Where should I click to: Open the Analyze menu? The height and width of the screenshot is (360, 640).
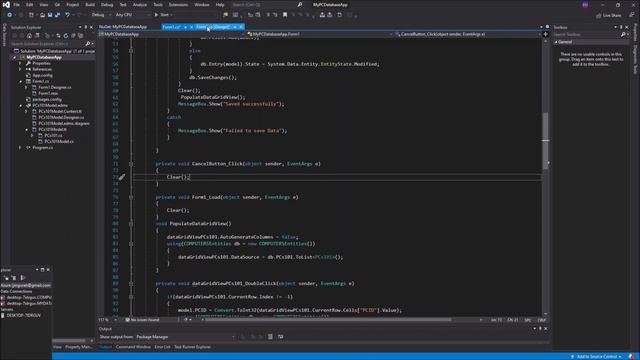coord(139,5)
